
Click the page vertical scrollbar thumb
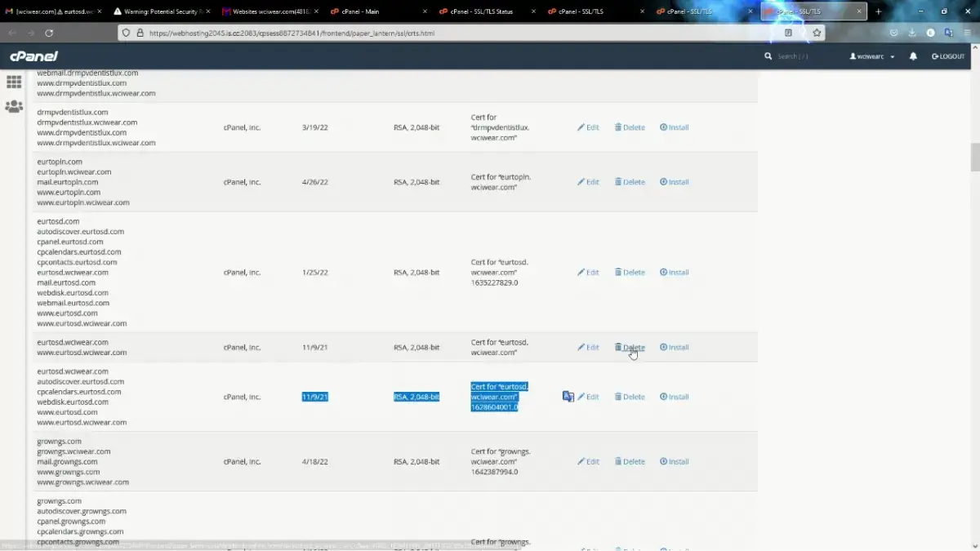[974, 157]
